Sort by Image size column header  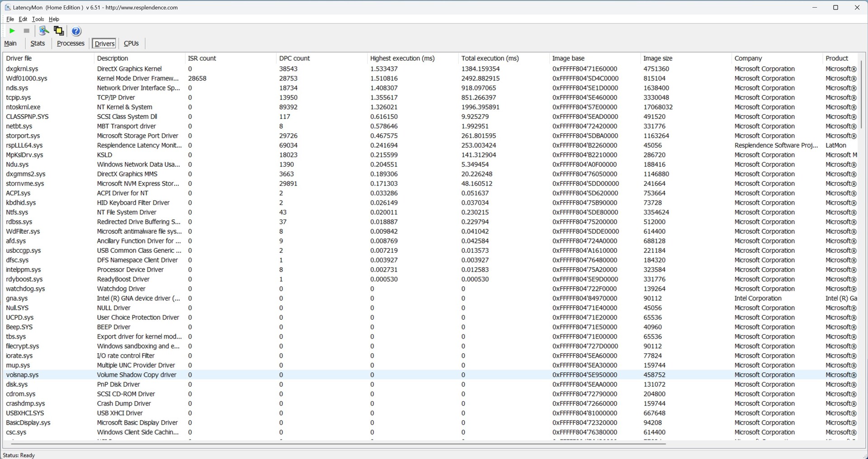point(686,58)
